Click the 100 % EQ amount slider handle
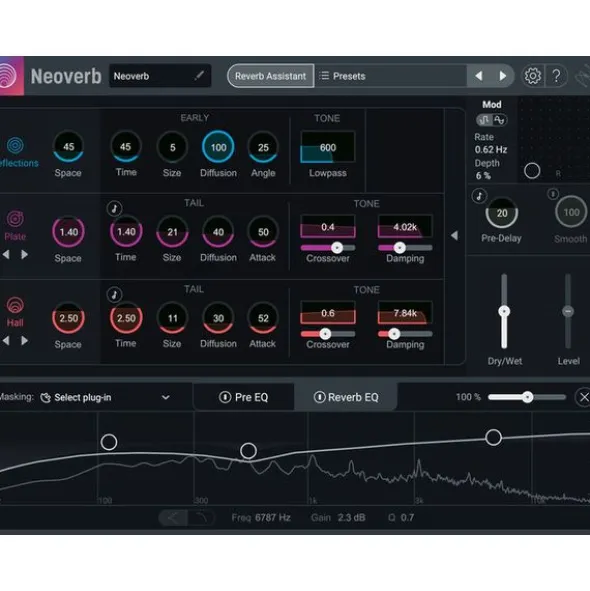This screenshot has width=590, height=591. pyautogui.click(x=527, y=397)
